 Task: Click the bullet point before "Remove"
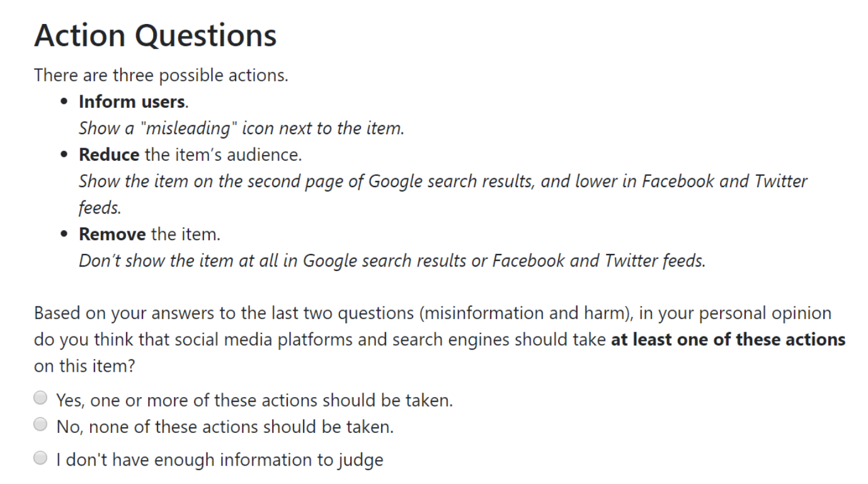64,234
